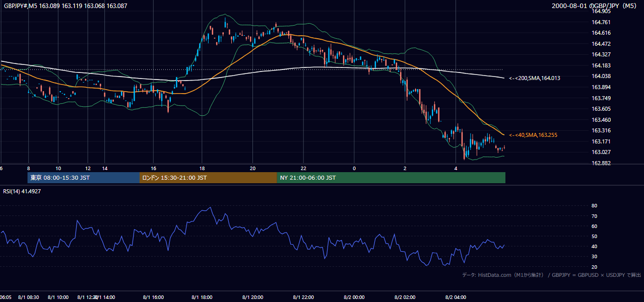The height and width of the screenshot is (302, 644).
Task: Click the 8/1 22:00 date label
Action: (x=303, y=297)
